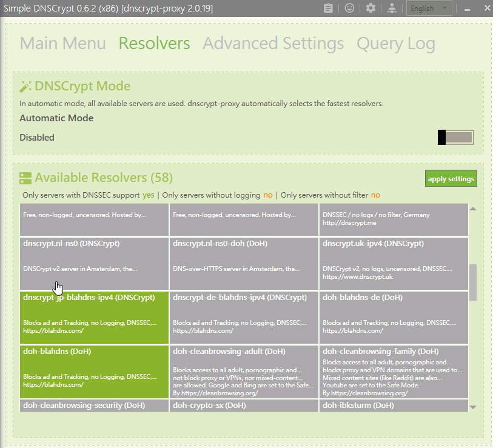Click the server icon beside Available Resolvers
Viewport: 493px width, 448px height.
[x=25, y=178]
